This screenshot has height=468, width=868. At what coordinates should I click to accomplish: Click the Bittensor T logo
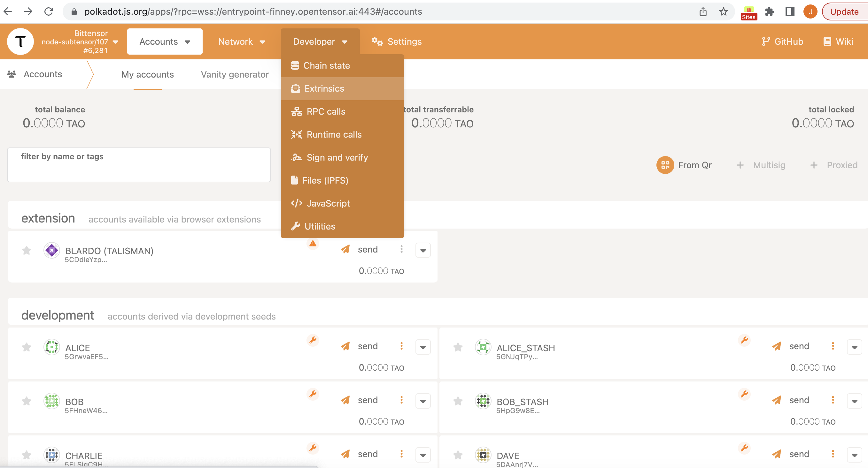click(20, 42)
